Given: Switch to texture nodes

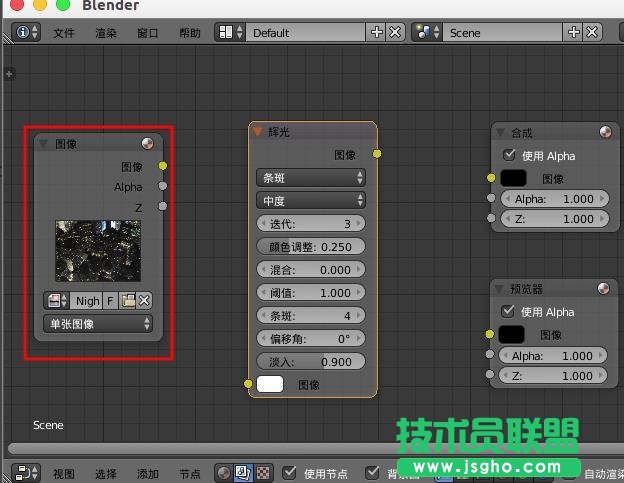Looking at the screenshot, I should pos(263,473).
